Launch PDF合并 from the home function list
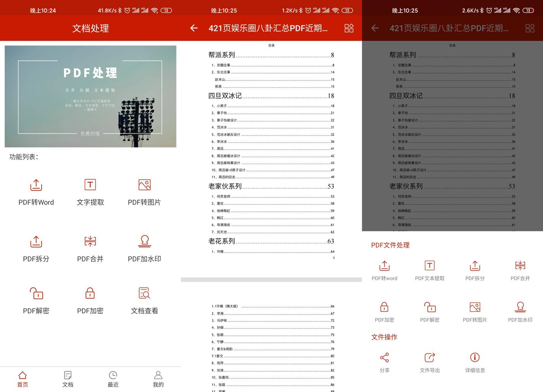 tap(90, 249)
